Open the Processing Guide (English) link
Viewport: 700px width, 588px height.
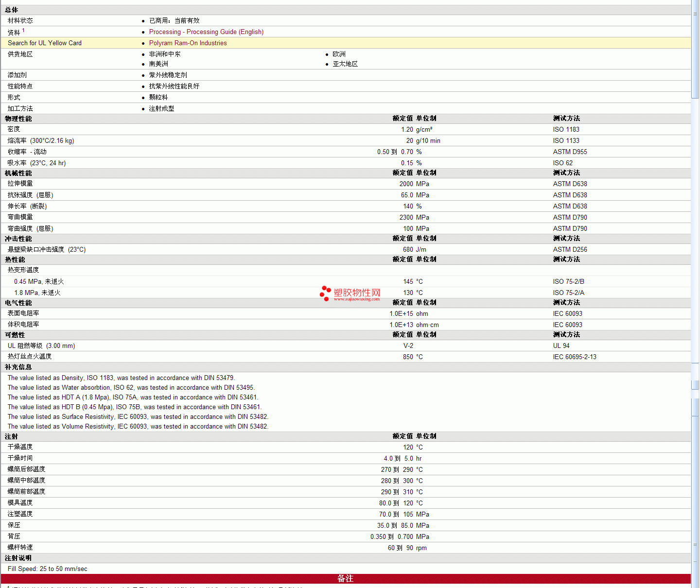point(206,32)
